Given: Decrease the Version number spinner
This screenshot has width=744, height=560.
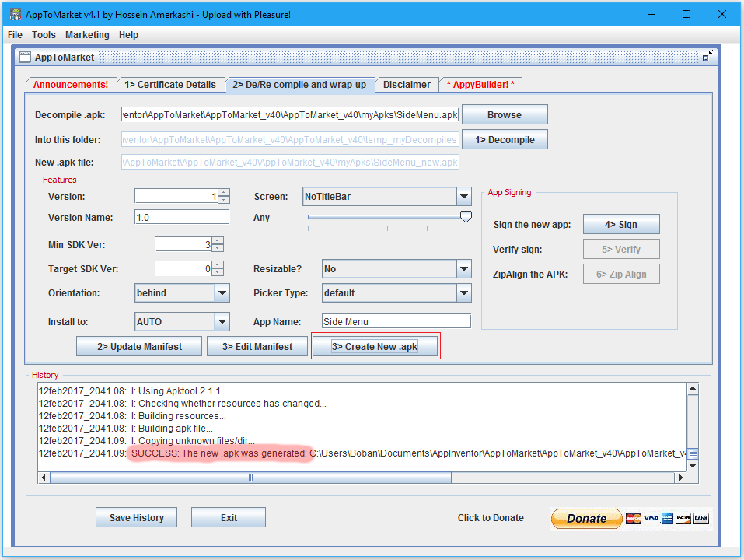Looking at the screenshot, I should pyautogui.click(x=224, y=200).
